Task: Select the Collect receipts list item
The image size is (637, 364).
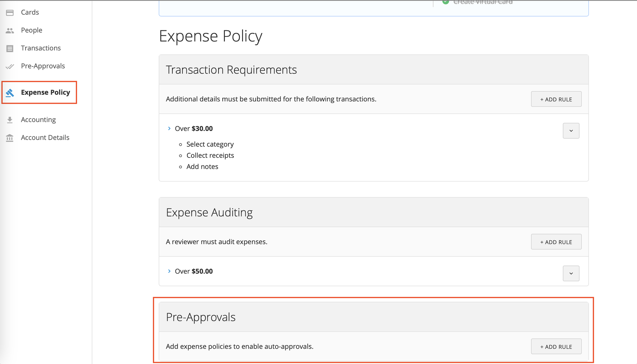Action: pyautogui.click(x=210, y=155)
